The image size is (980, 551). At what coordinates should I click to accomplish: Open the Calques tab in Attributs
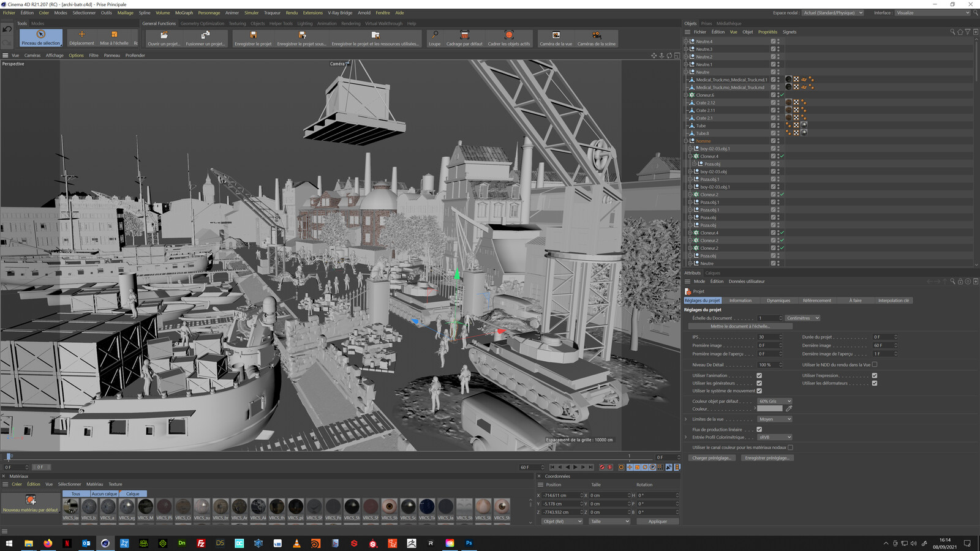point(712,273)
